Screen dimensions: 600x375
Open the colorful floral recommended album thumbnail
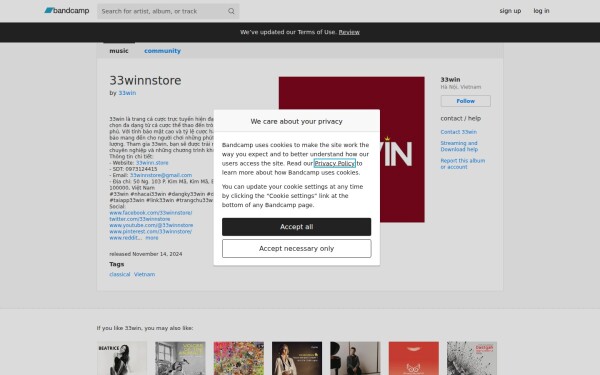pos(238,358)
